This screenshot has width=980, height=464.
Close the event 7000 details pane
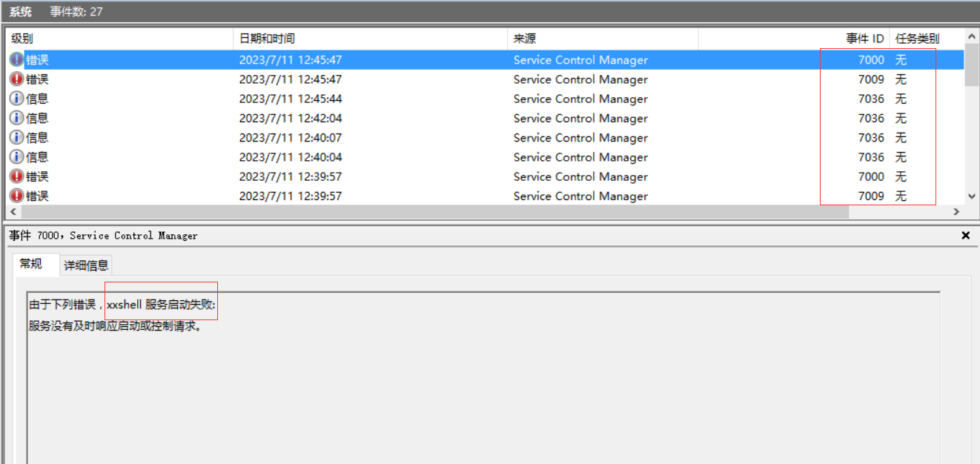click(x=965, y=236)
